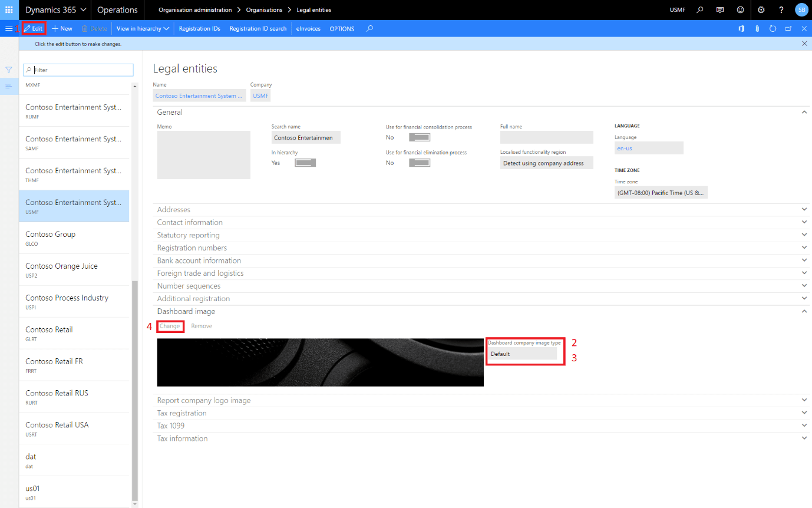Image resolution: width=812 pixels, height=508 pixels.
Task: Click the action pane search magnifier
Action: point(369,28)
